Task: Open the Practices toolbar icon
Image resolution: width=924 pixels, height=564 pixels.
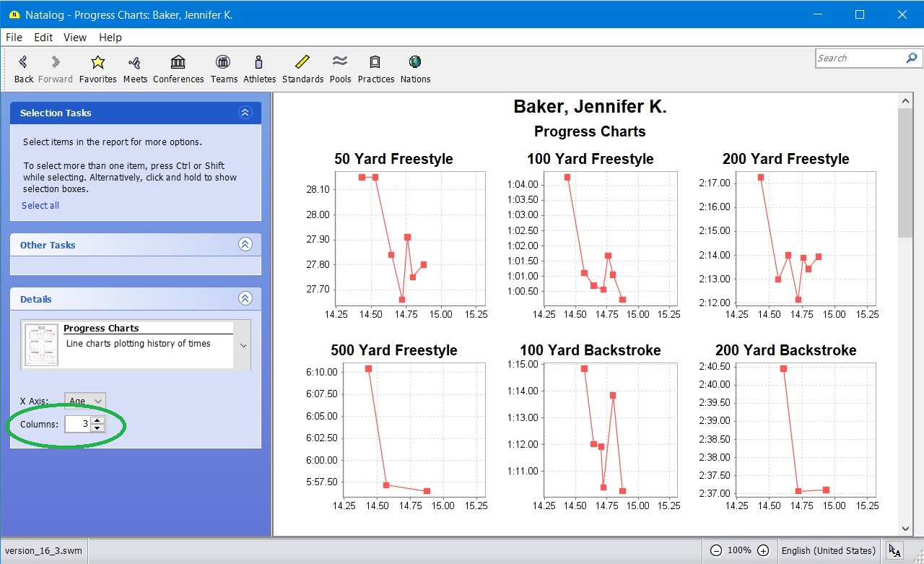Action: 375,63
